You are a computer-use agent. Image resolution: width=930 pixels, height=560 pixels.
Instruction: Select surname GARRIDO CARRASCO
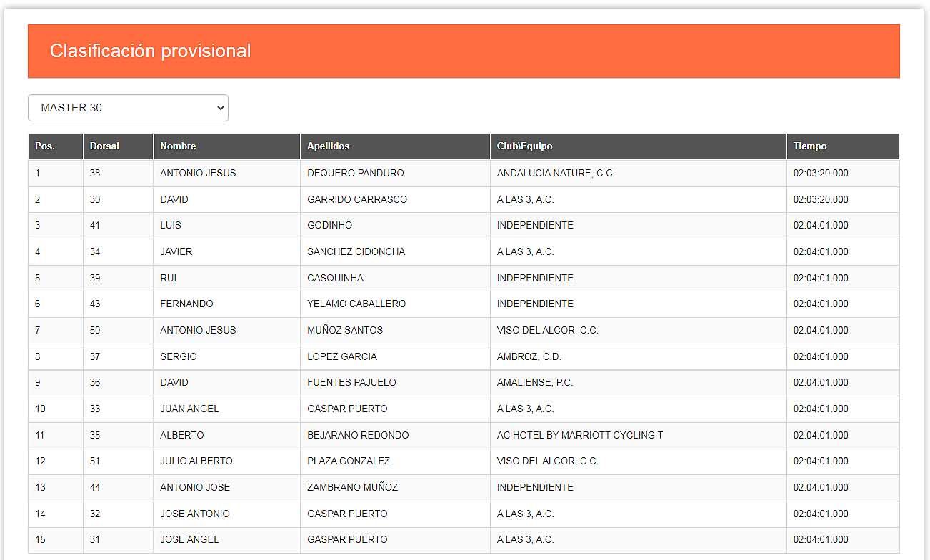click(x=357, y=199)
